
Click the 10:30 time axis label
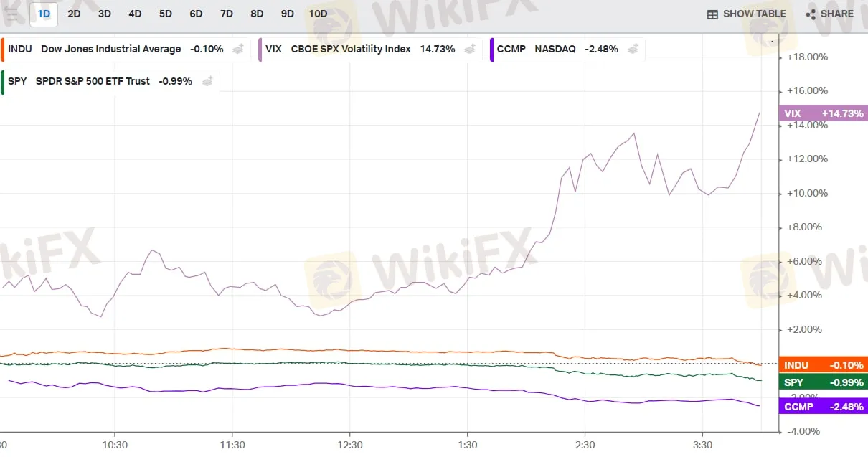pyautogui.click(x=115, y=445)
